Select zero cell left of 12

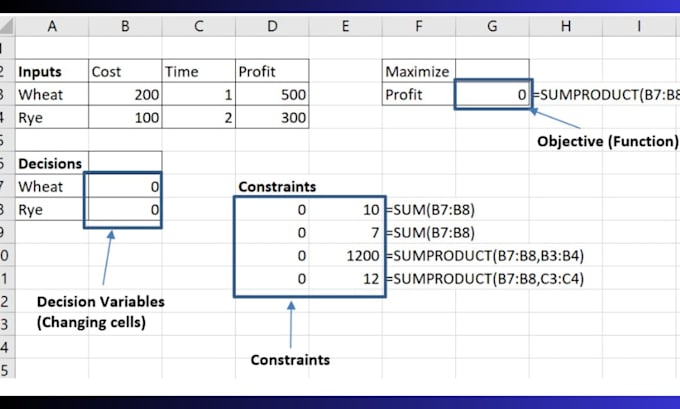[x=272, y=278]
